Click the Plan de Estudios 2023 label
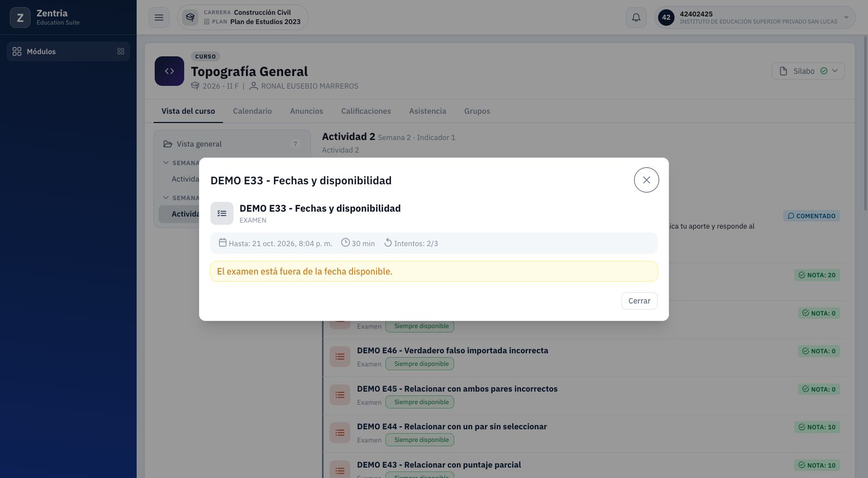The image size is (868, 478). pyautogui.click(x=265, y=22)
